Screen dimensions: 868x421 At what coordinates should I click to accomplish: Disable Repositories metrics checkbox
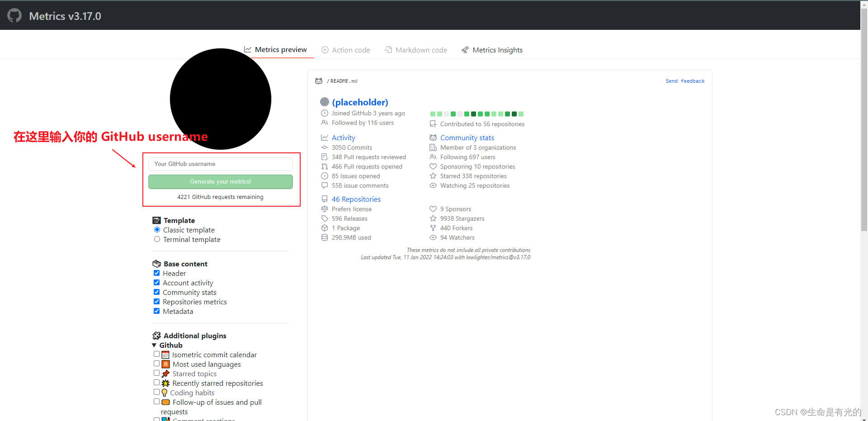point(156,302)
